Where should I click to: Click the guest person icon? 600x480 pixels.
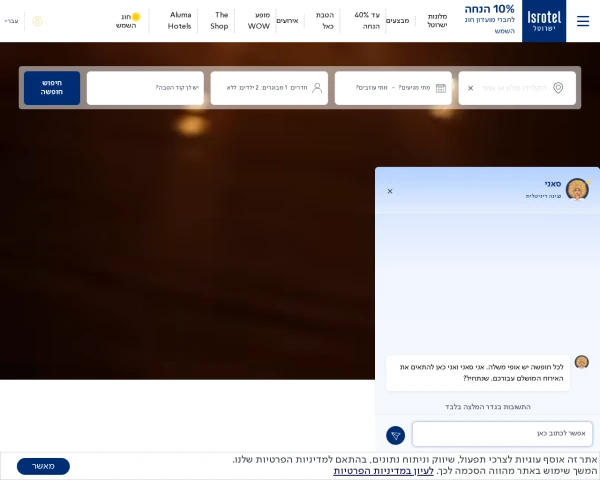[317, 88]
